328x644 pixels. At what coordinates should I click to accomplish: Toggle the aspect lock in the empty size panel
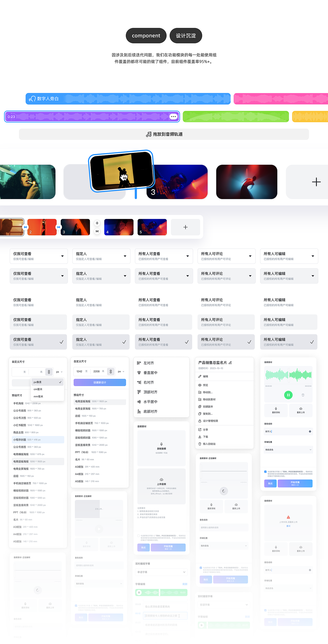click(x=49, y=372)
